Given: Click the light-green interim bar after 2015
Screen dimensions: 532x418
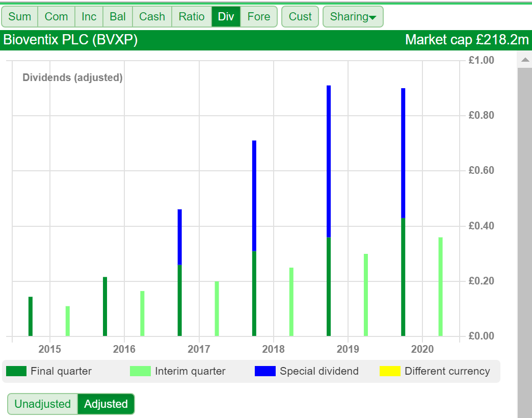Looking at the screenshot, I should (x=68, y=321).
